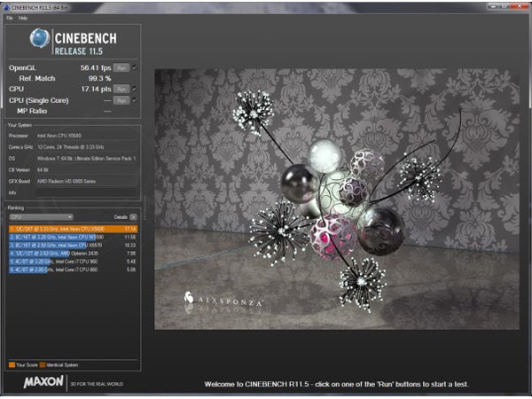Click the Info input field
Viewport: 532px width, 399px height.
[87, 192]
